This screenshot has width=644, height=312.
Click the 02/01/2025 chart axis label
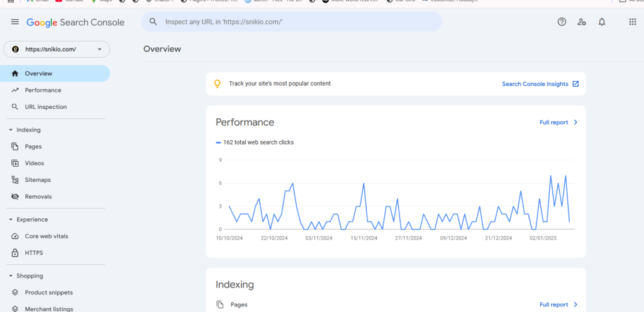[543, 238]
